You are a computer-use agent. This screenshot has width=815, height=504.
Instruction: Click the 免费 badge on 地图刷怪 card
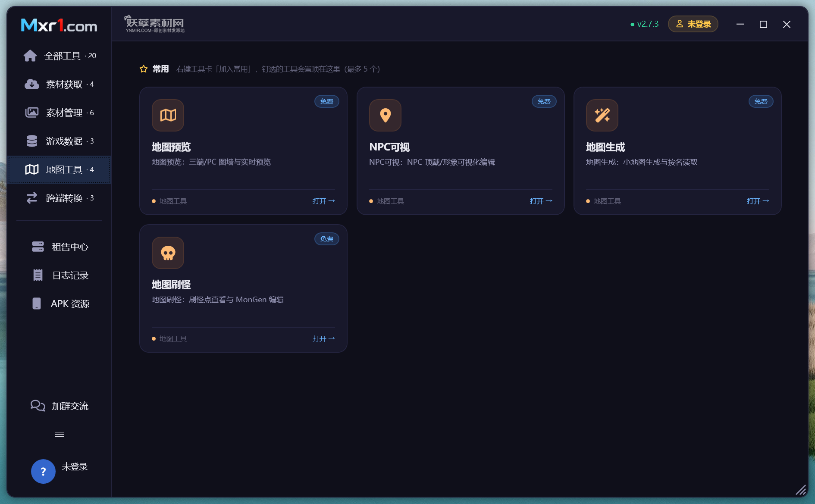(x=326, y=239)
